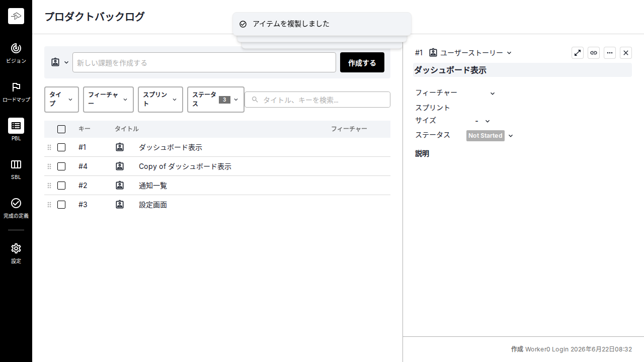Click the 作成する button
Screen dimensions: 644x362
click(362, 62)
